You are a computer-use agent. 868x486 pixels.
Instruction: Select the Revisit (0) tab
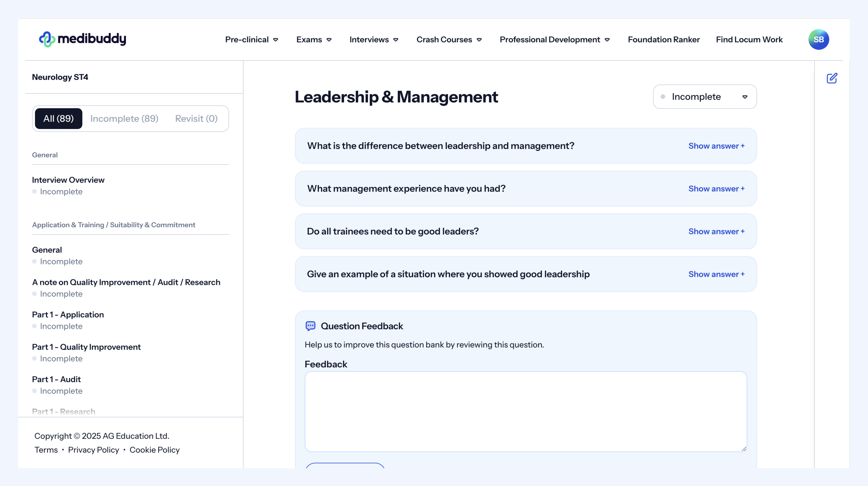(196, 119)
